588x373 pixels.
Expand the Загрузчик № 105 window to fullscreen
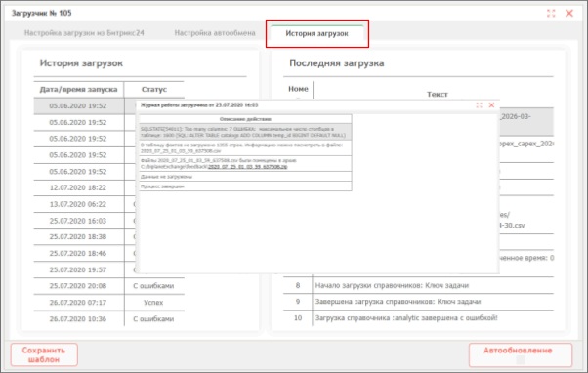551,14
